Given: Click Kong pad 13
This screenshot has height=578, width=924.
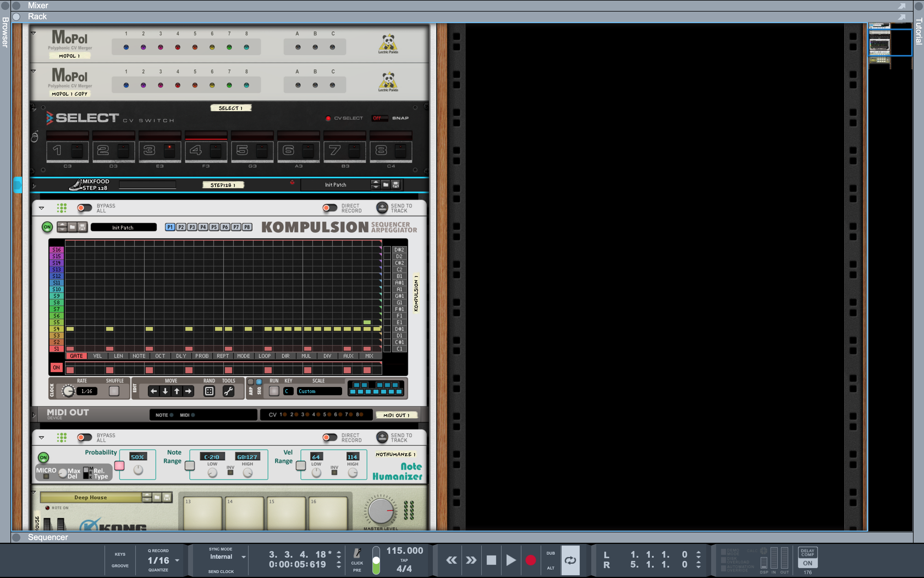Looking at the screenshot, I should [x=203, y=513].
